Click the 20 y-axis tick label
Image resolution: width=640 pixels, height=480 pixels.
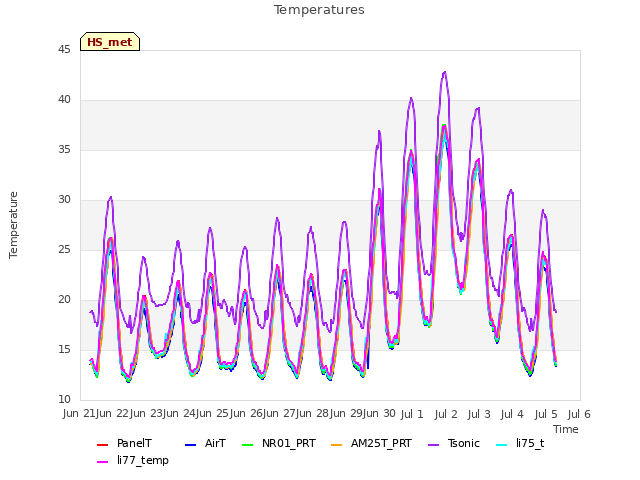pyautogui.click(x=64, y=300)
